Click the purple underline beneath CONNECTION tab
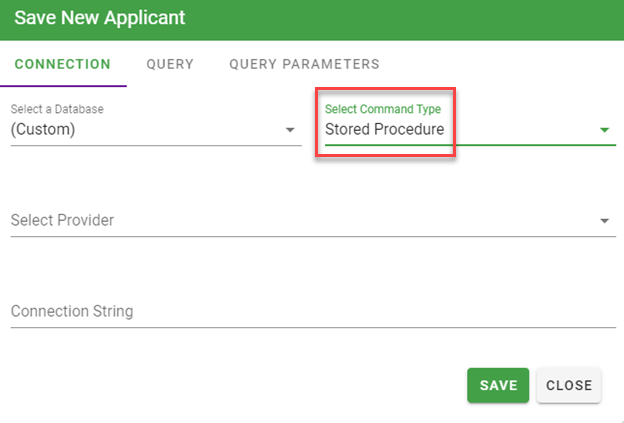 [62, 86]
